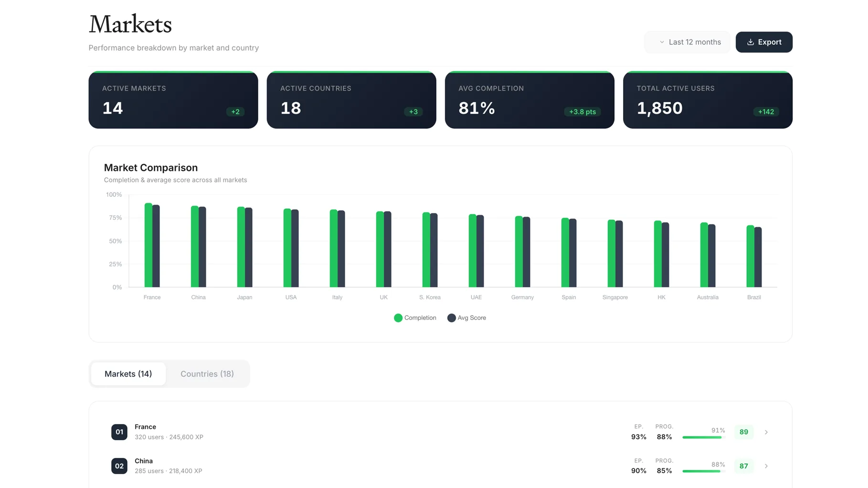Screen dimensions: 868x488
Task: Click the Total Active Users card
Action: 707,100
